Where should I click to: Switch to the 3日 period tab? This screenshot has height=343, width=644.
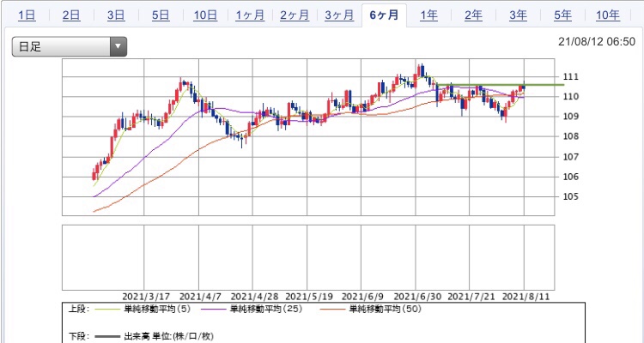pos(116,15)
